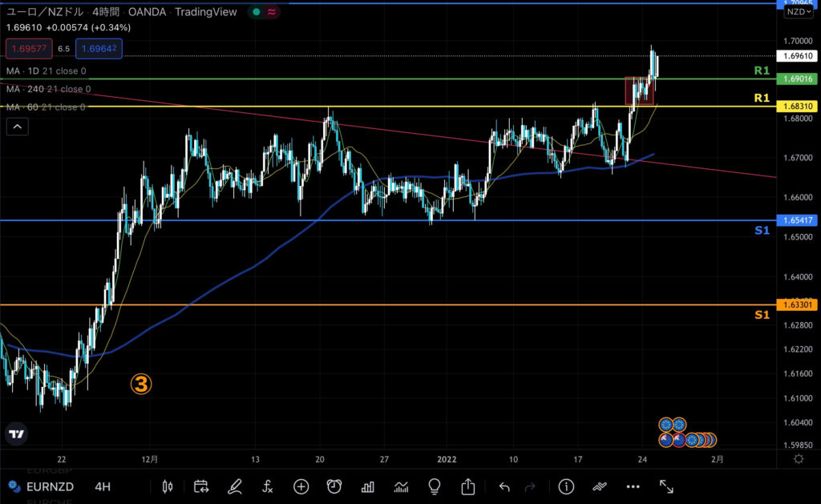Open the candlestick chart type selector
The width and height of the screenshot is (821, 504).
(x=168, y=486)
